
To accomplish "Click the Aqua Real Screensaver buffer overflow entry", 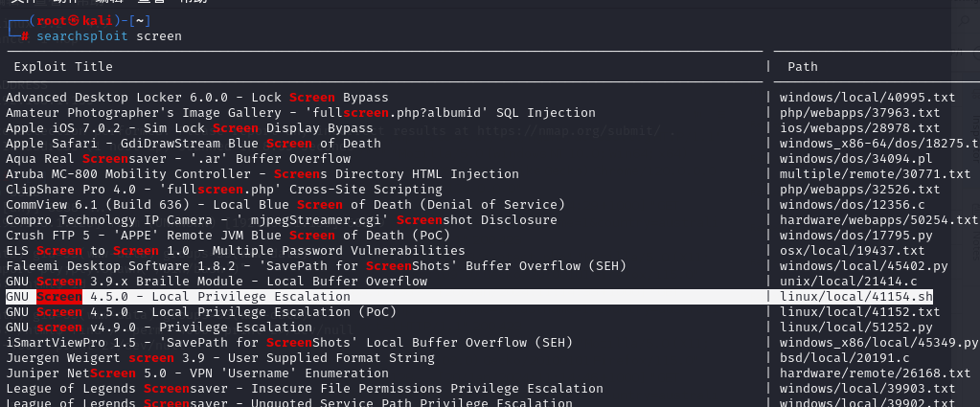I will 178,159.
